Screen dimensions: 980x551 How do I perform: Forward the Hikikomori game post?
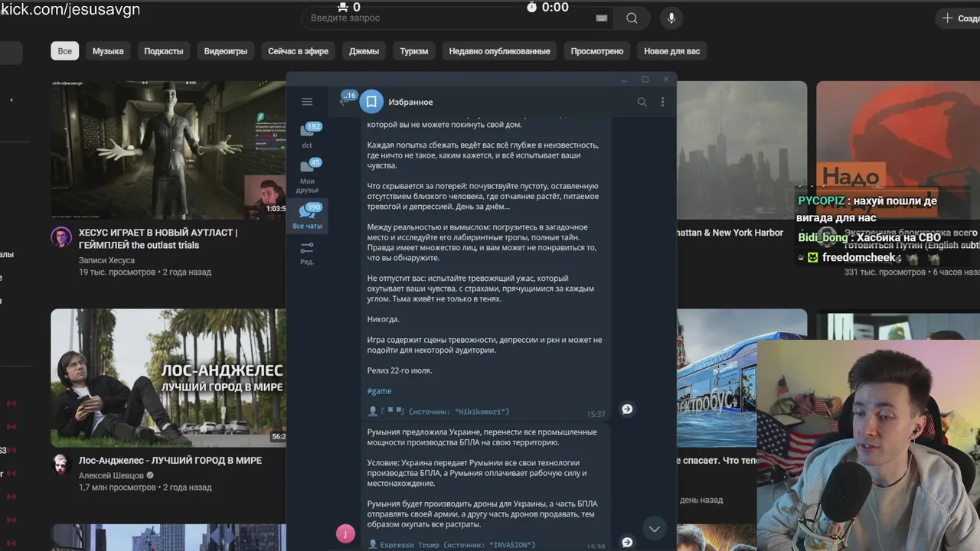click(627, 409)
